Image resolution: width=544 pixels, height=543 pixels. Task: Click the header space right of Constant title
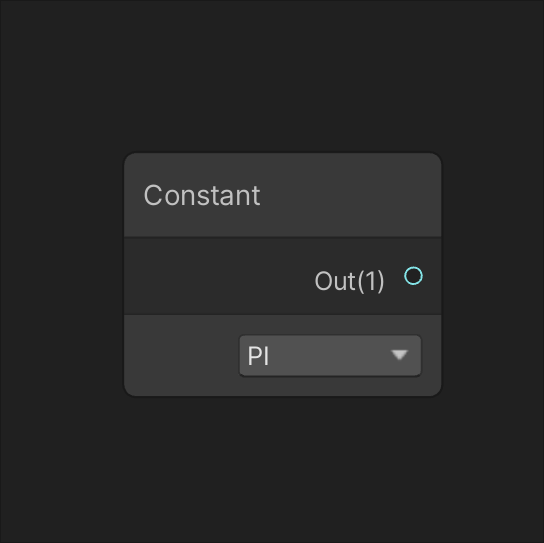pyautogui.click(x=350, y=195)
